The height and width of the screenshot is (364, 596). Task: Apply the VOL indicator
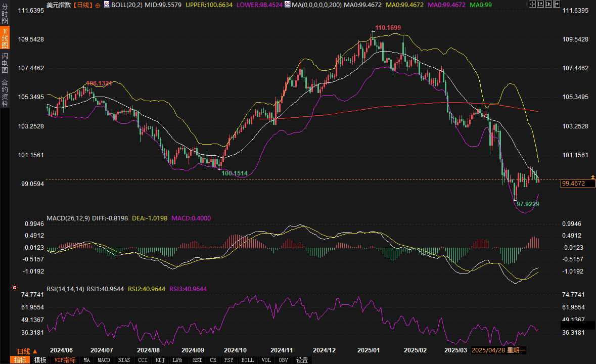(x=266, y=360)
